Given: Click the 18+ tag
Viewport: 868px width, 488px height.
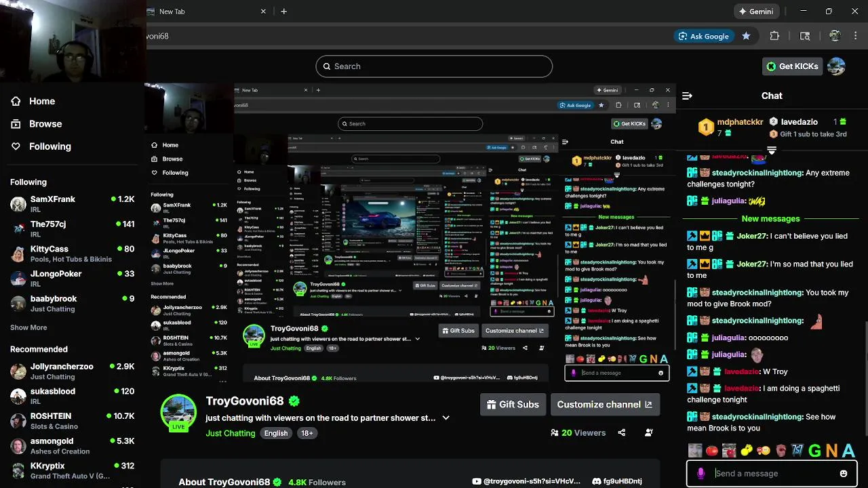Looking at the screenshot, I should click(x=307, y=433).
